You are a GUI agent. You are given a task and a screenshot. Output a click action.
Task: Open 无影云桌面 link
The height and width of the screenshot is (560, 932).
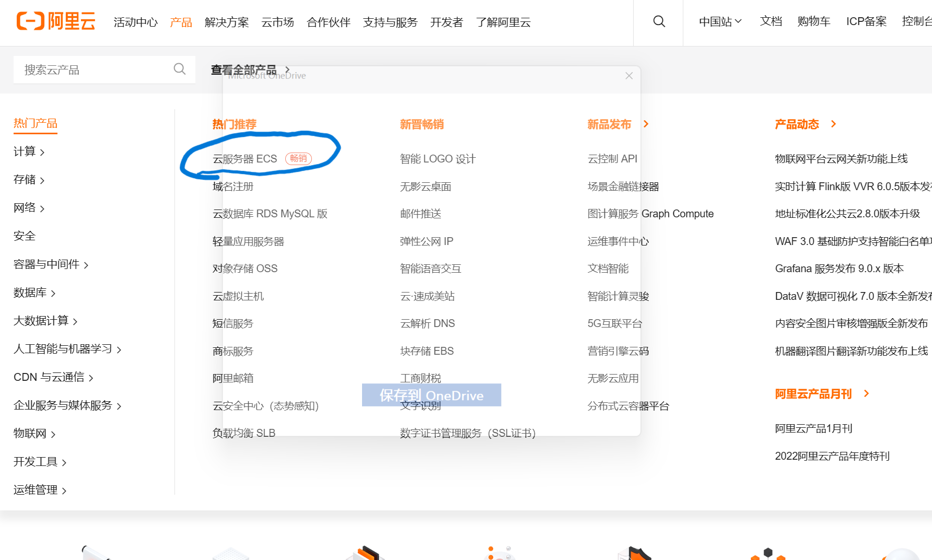426,186
